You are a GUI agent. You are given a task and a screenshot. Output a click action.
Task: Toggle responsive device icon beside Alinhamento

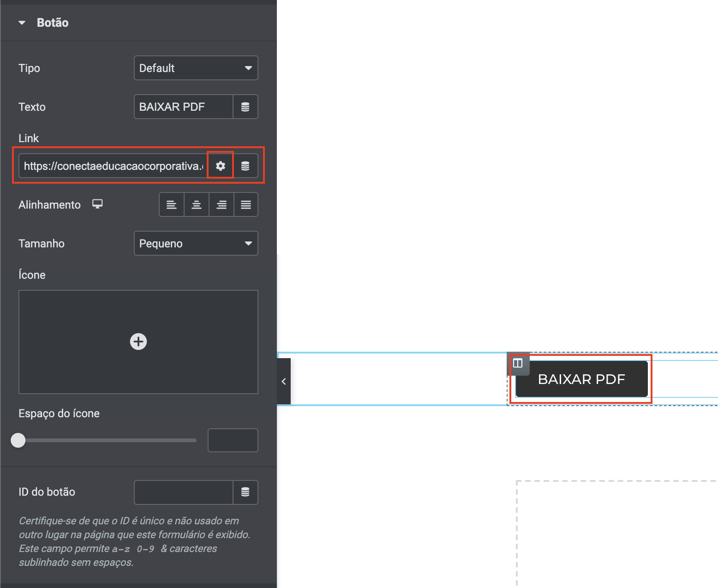(x=97, y=204)
